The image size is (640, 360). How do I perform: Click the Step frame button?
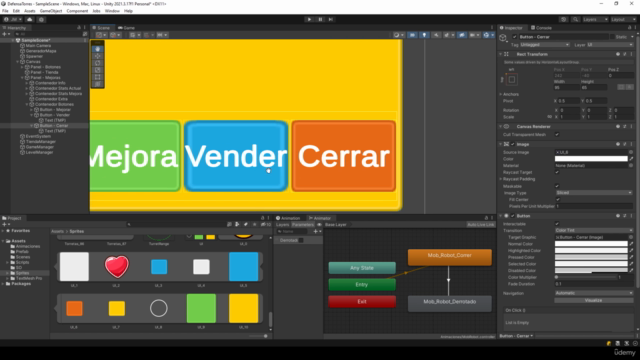coord(331,19)
